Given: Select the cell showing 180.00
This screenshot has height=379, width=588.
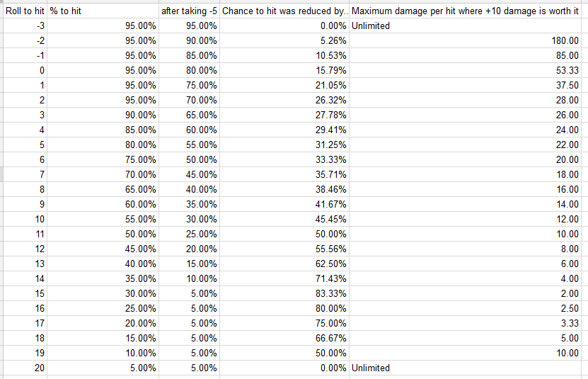Looking at the screenshot, I should tap(465, 40).
